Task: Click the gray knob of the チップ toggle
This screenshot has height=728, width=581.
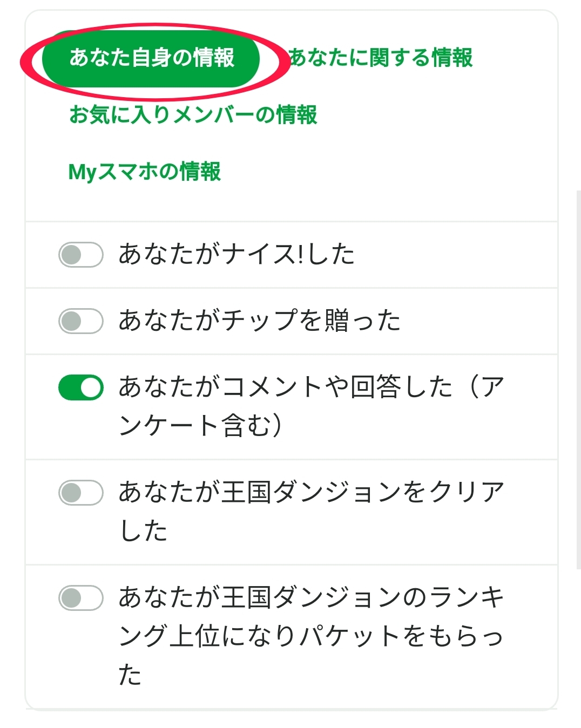Action: 71,321
